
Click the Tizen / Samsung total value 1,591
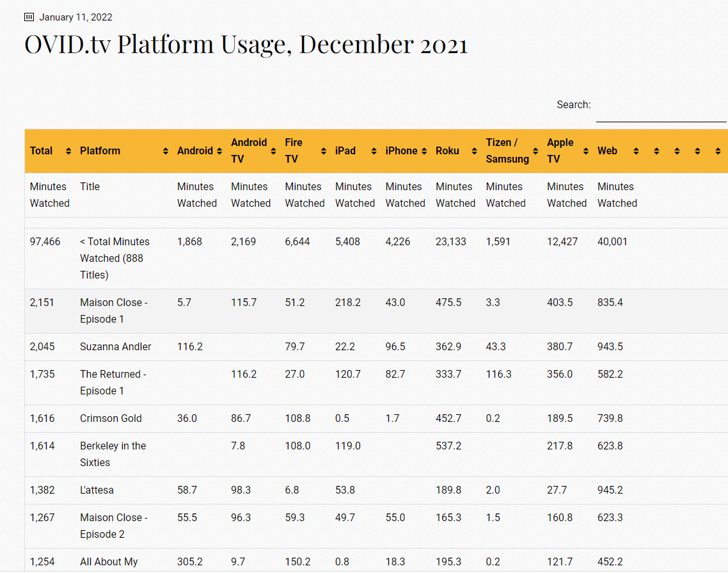point(498,241)
